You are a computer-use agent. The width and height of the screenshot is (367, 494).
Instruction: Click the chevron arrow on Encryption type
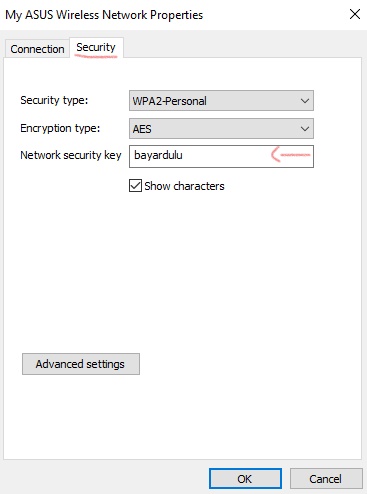click(305, 129)
